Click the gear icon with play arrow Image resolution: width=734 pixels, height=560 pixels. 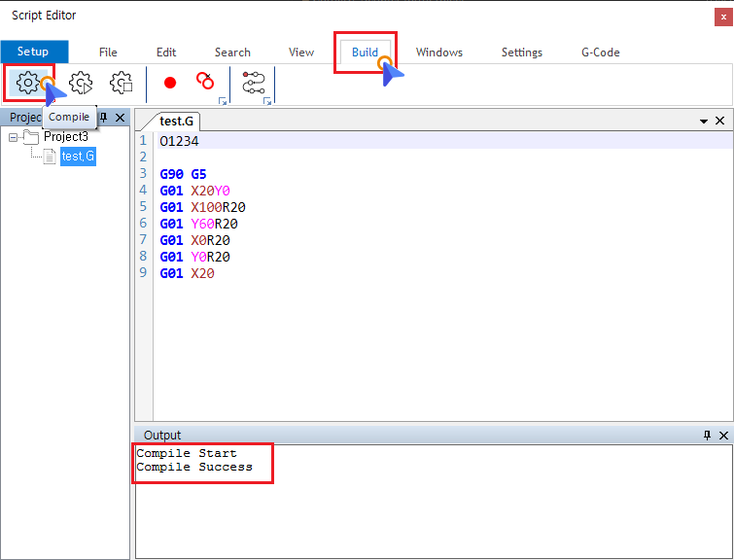pyautogui.click(x=81, y=83)
